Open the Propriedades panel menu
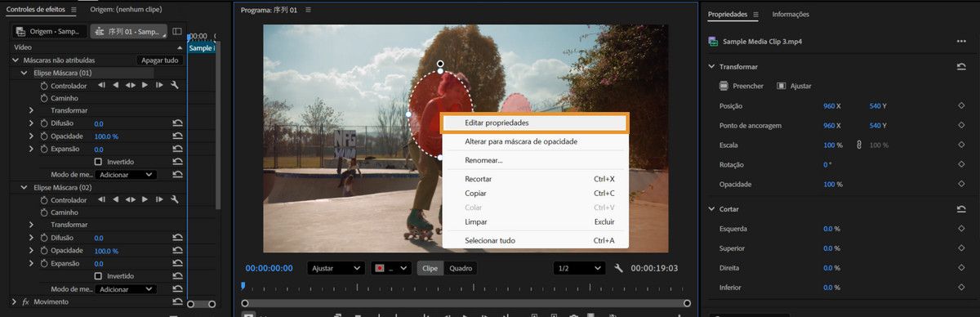The image size is (980, 317). pyautogui.click(x=755, y=15)
